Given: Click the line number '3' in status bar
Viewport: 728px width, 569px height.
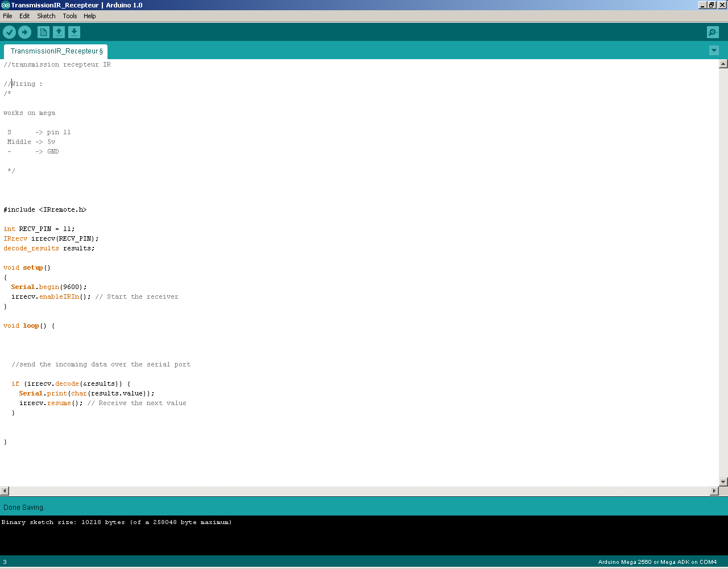Looking at the screenshot, I should tap(5, 562).
